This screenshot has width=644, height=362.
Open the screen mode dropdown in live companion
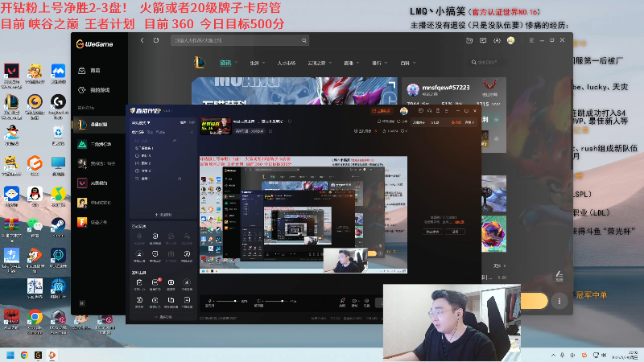point(141,122)
